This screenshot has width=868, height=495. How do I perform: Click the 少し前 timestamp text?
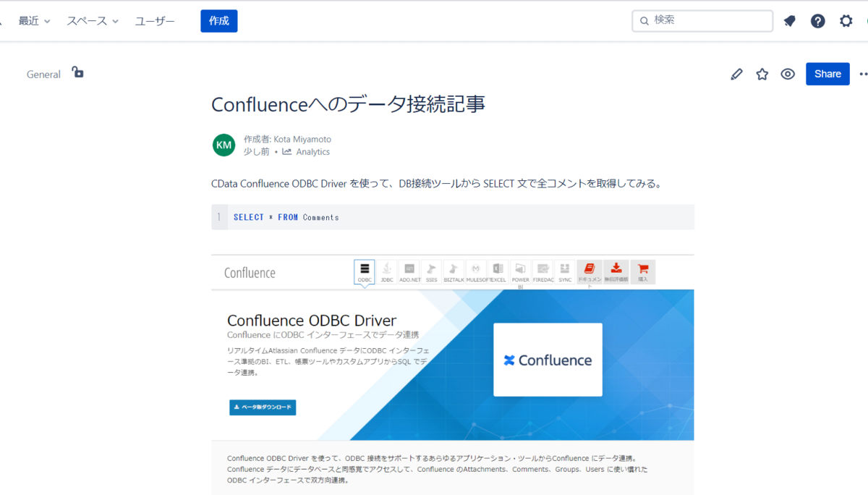[x=256, y=152]
